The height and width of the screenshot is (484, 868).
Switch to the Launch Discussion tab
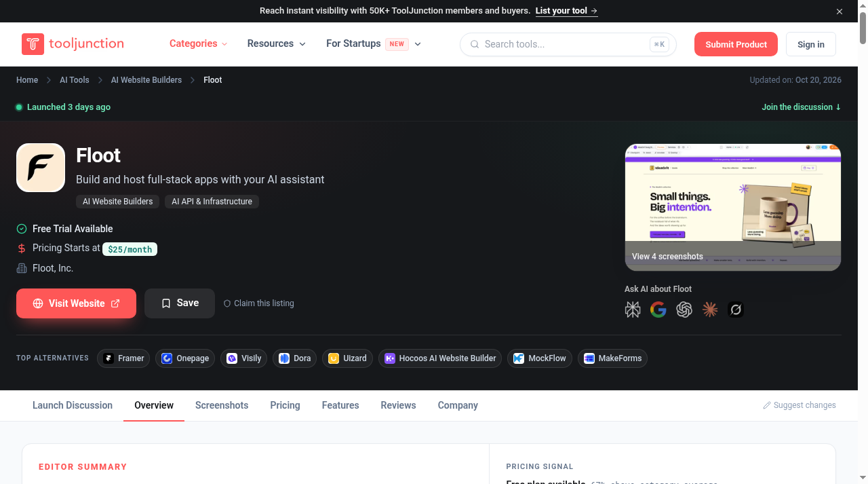[73, 405]
